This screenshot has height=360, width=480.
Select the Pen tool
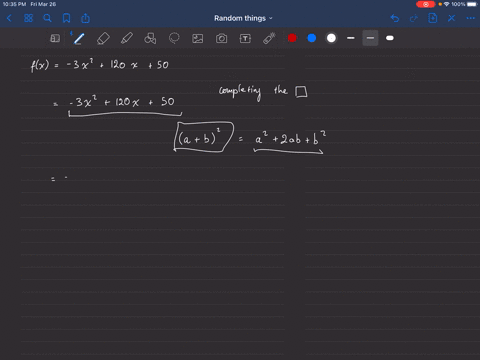pos(79,38)
